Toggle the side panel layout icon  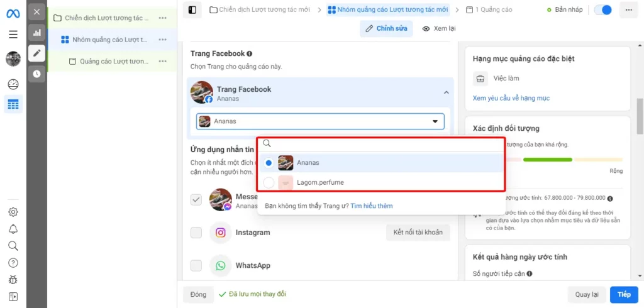pyautogui.click(x=192, y=10)
